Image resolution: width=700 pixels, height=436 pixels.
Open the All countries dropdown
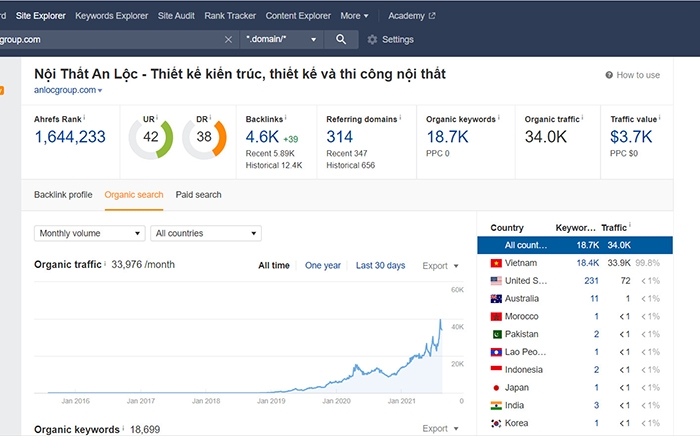coord(206,233)
